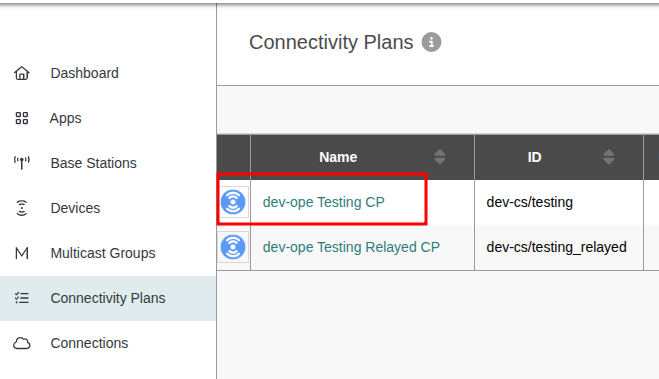Go to Apps in the sidebar
The image size is (659, 379).
click(x=108, y=118)
